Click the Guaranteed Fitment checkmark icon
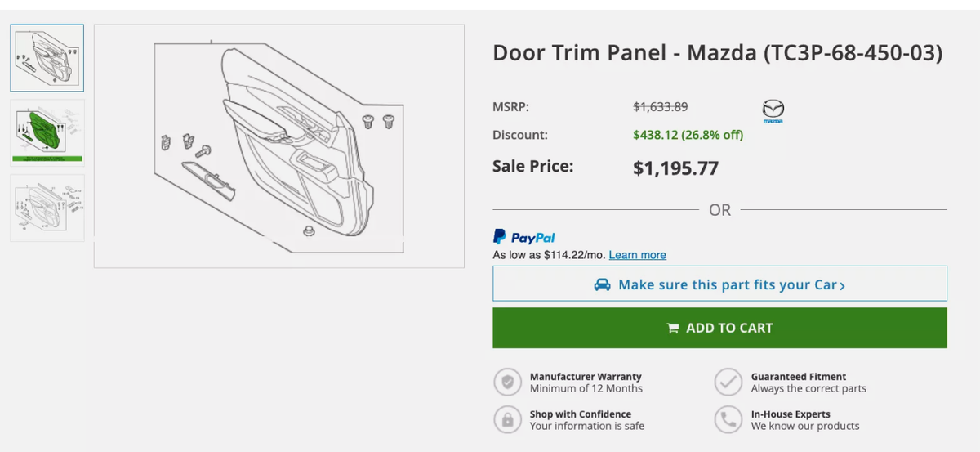 click(727, 382)
